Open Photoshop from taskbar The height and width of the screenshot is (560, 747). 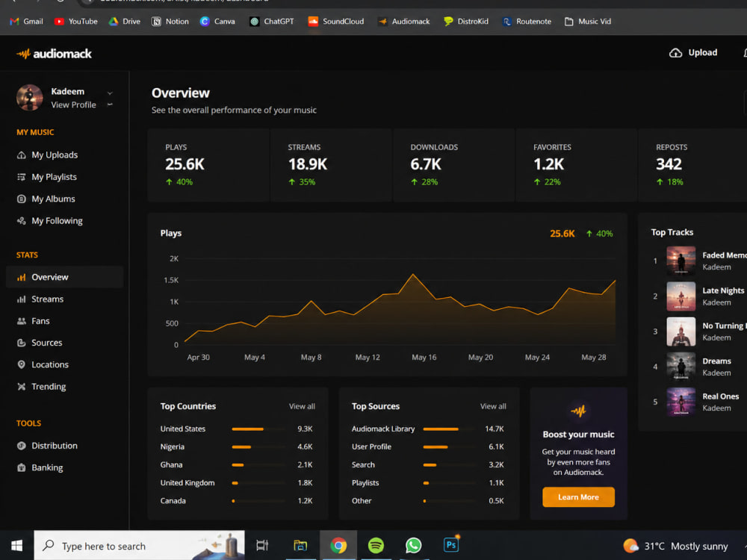451,545
